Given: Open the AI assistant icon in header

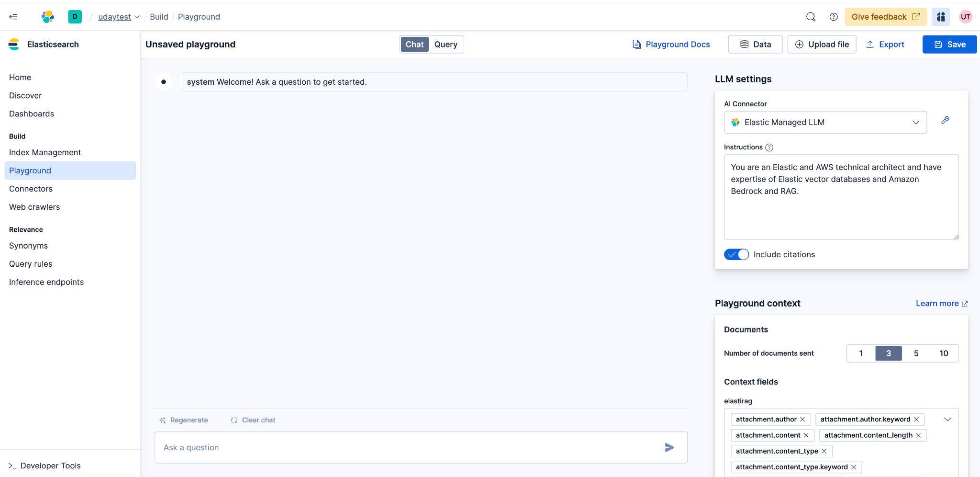Looking at the screenshot, I should pos(940,17).
